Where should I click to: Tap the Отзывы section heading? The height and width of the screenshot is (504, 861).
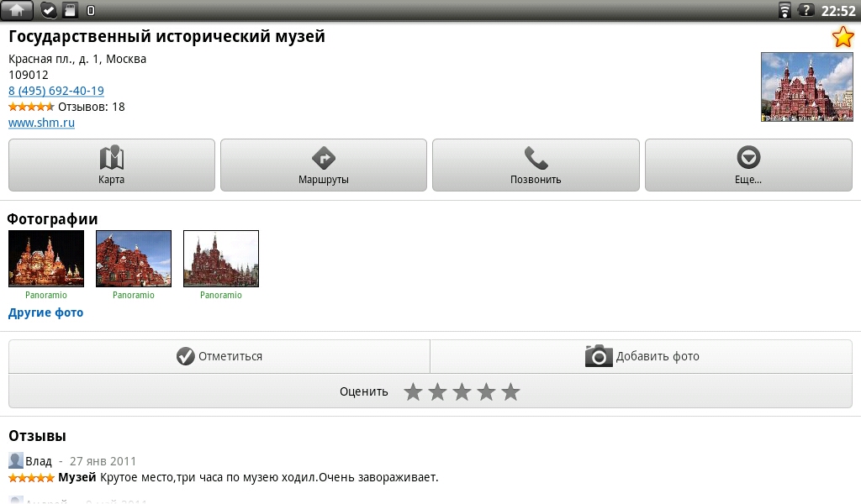(37, 436)
